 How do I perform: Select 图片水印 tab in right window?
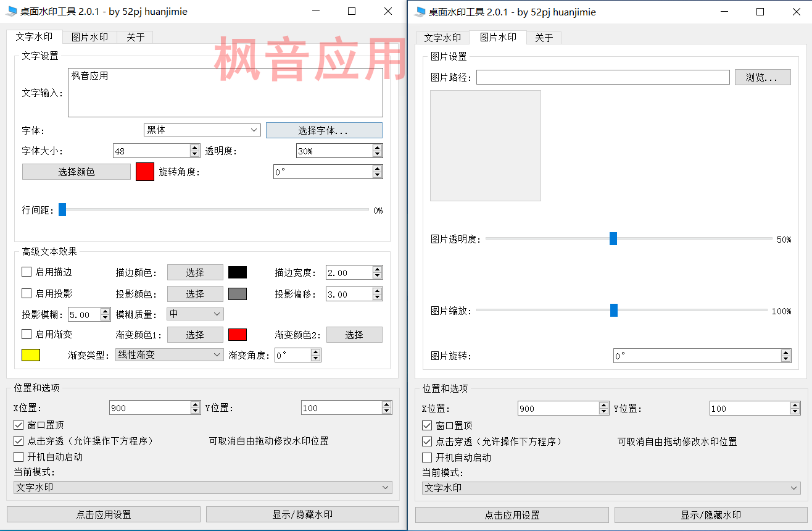pyautogui.click(x=498, y=37)
